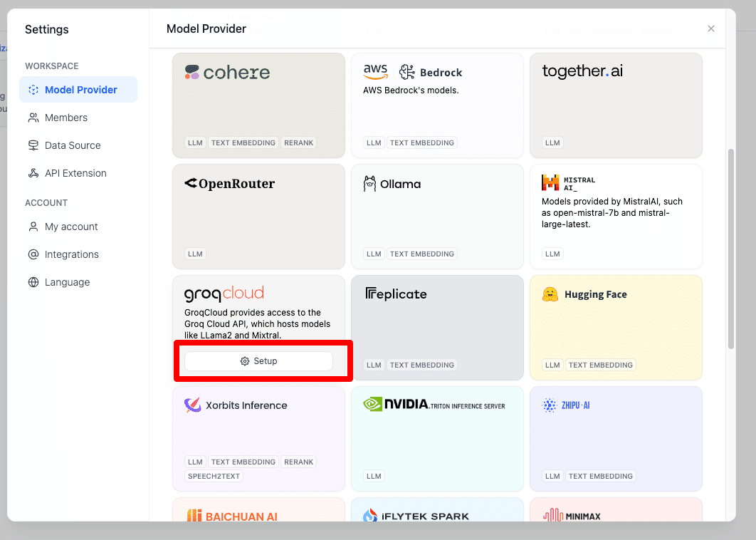Viewport: 756px width, 540px height.
Task: Click the Model Provider page heading
Action: coord(206,29)
